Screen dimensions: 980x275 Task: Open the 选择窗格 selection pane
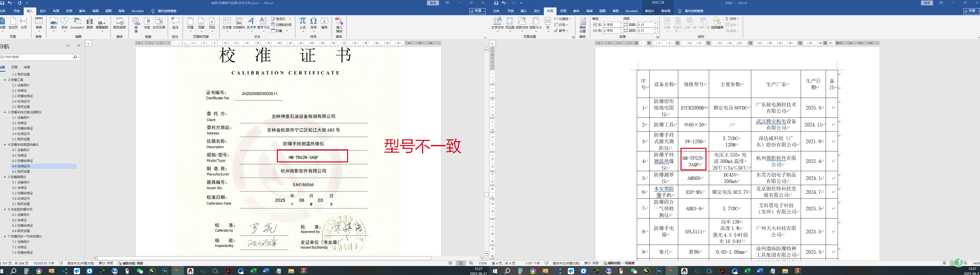[x=717, y=23]
